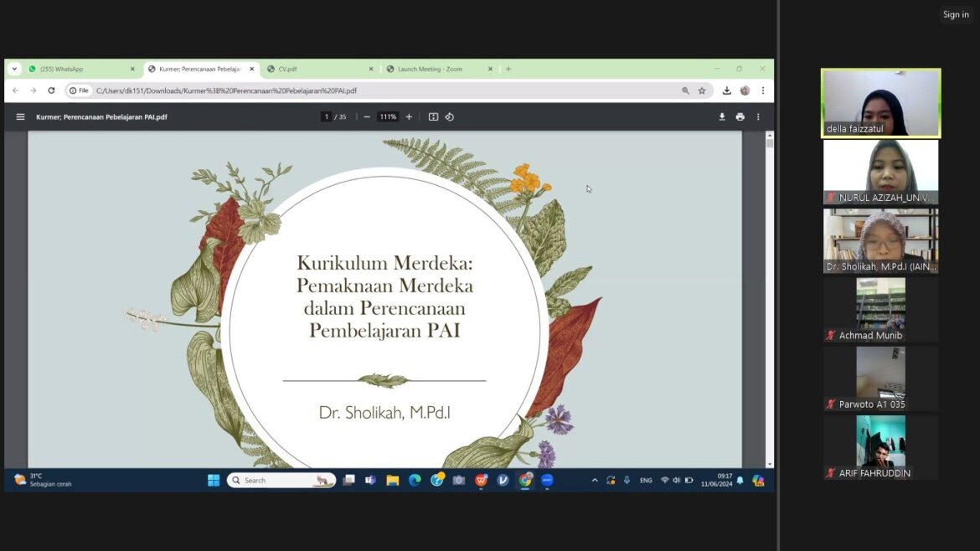
Task: Rotate the PDF page using the rotate icon
Action: coord(450,116)
